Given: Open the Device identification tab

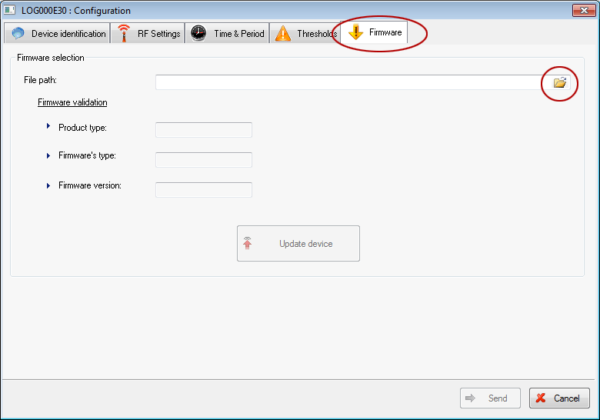Looking at the screenshot, I should [57, 33].
